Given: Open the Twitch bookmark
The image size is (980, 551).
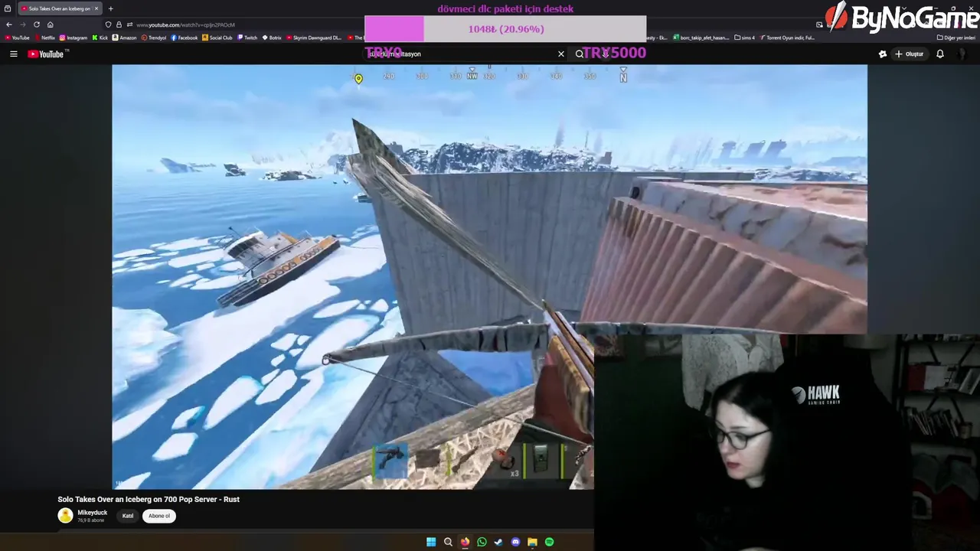Looking at the screenshot, I should 248,37.
